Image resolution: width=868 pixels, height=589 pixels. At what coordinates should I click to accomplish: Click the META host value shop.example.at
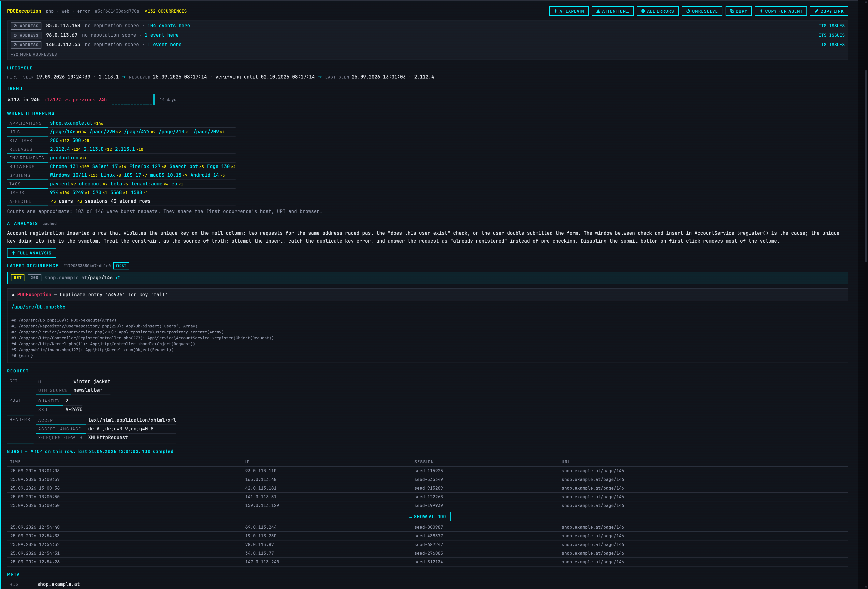pos(58,584)
